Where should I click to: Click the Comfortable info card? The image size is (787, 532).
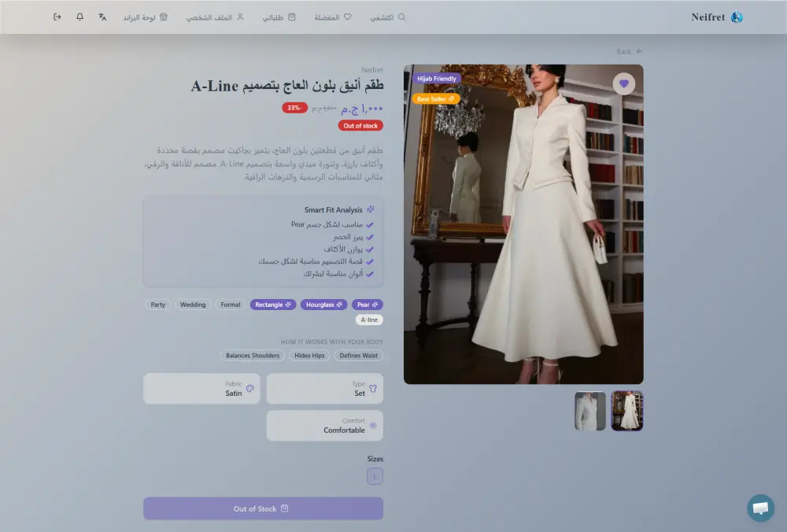[325, 426]
